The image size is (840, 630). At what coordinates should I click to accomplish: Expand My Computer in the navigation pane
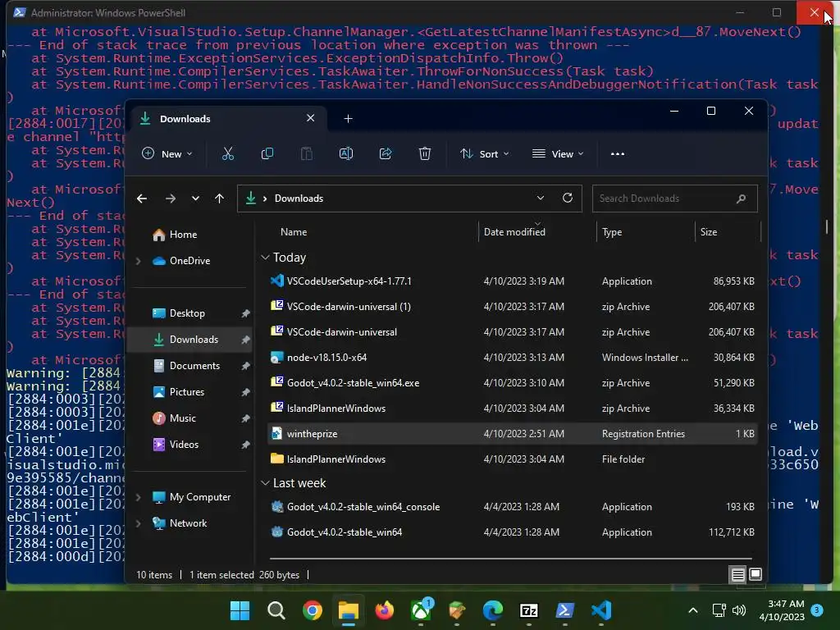[138, 497]
